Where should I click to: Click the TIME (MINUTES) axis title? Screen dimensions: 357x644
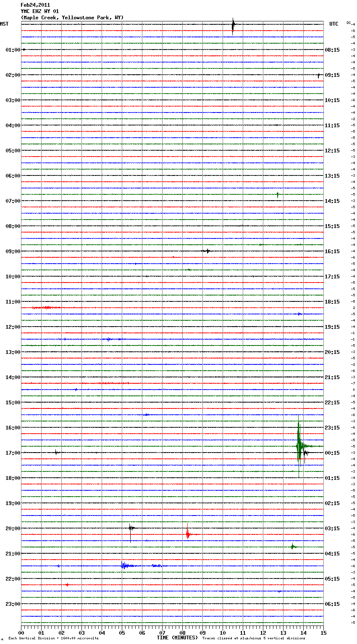pyautogui.click(x=177, y=638)
